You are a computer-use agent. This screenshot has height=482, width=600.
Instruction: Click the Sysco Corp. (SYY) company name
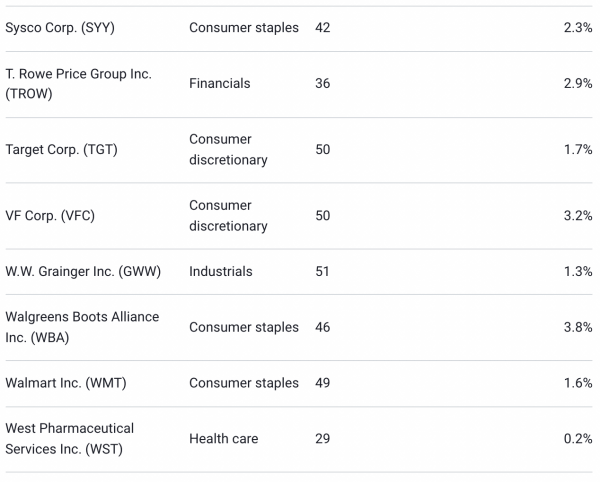tap(60, 28)
